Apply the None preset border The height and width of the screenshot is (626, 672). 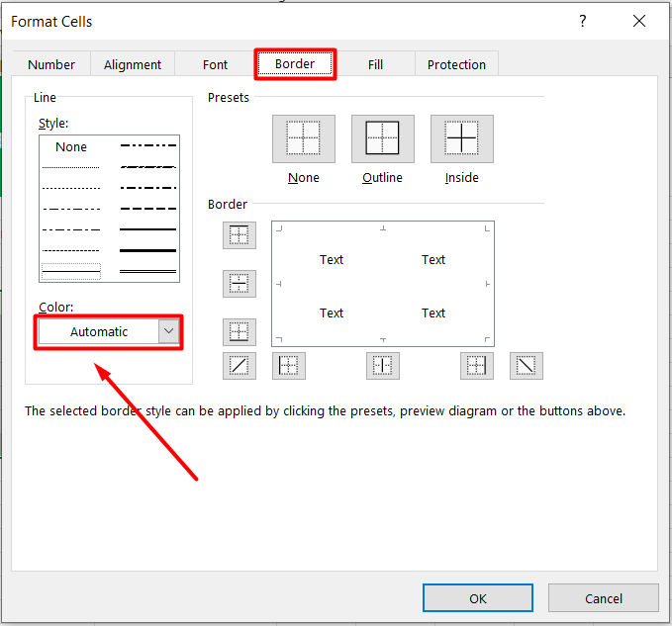coord(304,138)
